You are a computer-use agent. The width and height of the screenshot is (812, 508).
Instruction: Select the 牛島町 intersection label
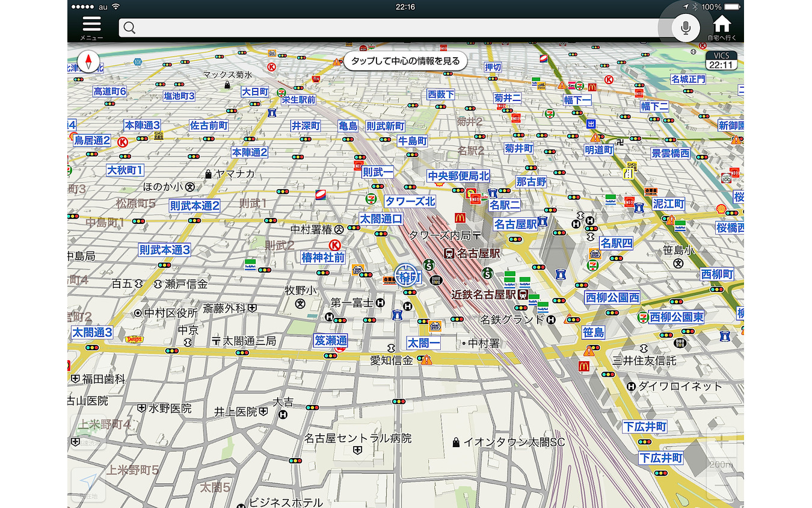pyautogui.click(x=413, y=141)
